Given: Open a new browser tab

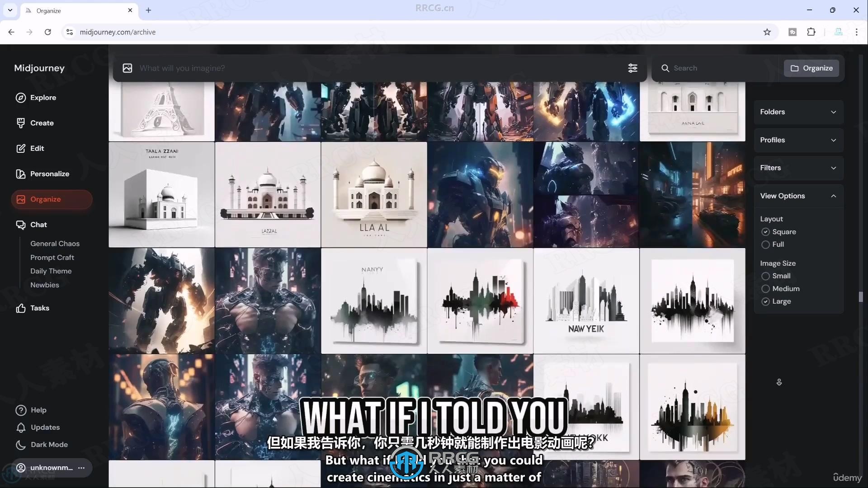Looking at the screenshot, I should 148,10.
